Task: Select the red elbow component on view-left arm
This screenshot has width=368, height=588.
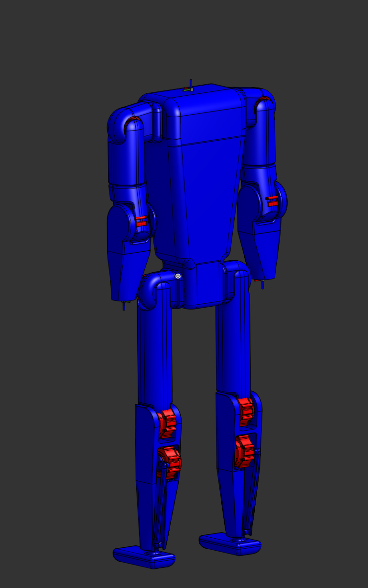Action: (x=141, y=221)
